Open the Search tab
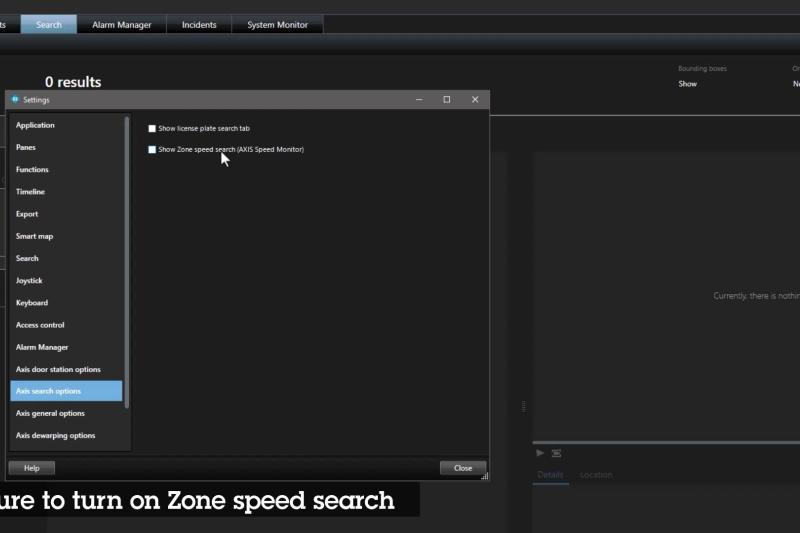This screenshot has width=800, height=533. coord(49,24)
